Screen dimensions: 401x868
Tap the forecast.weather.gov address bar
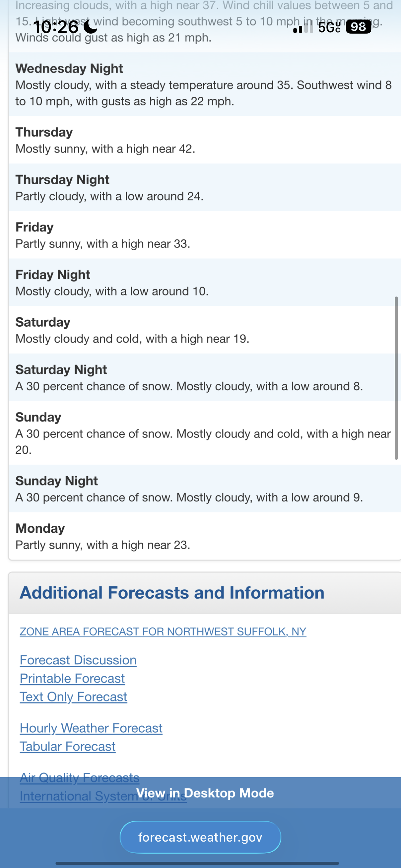[x=200, y=837]
